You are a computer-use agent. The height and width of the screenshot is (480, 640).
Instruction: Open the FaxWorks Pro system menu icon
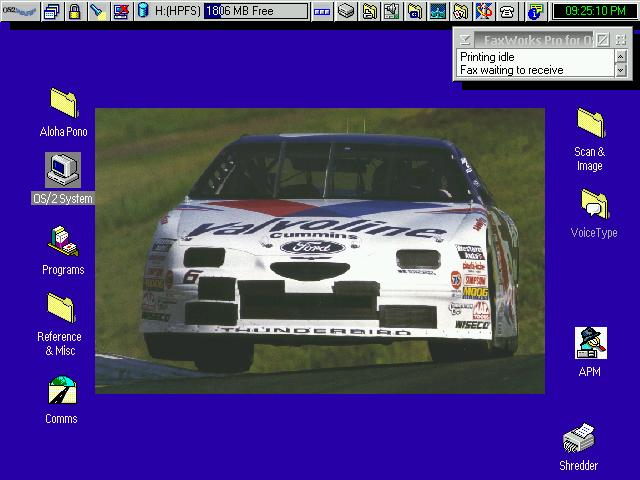(x=465, y=40)
